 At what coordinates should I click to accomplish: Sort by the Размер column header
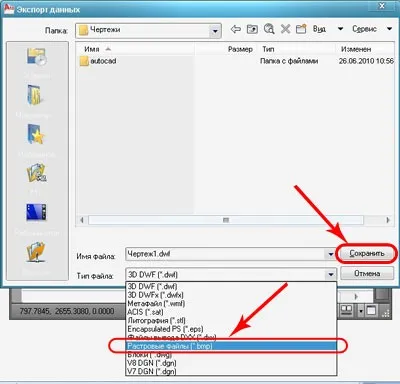pyautogui.click(x=225, y=49)
